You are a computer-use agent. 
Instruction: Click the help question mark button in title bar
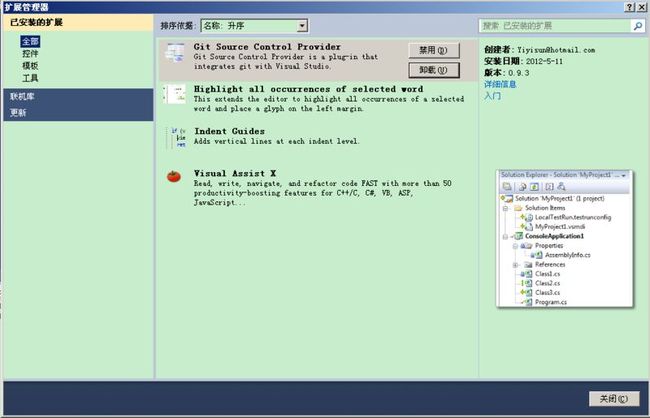(x=629, y=7)
